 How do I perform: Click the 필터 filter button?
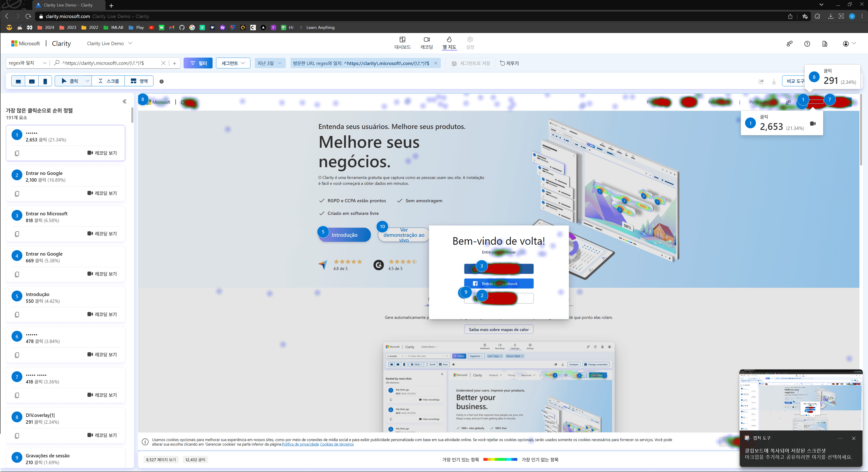[x=198, y=63]
